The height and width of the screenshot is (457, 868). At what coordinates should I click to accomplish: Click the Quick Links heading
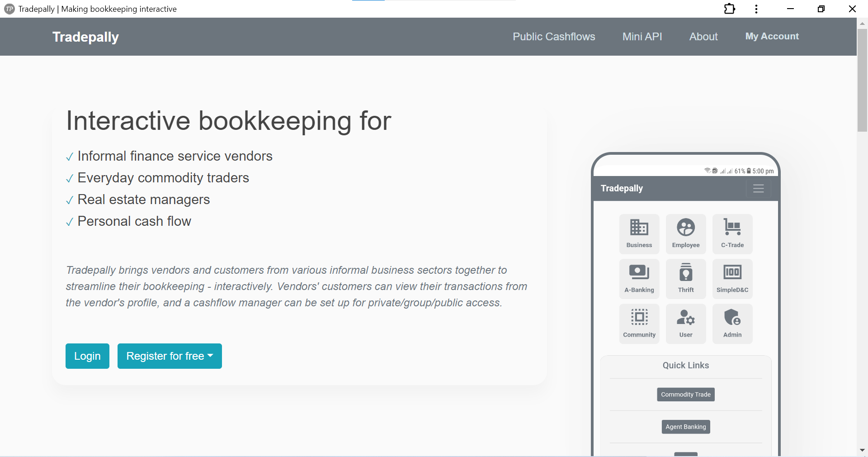[x=685, y=365]
